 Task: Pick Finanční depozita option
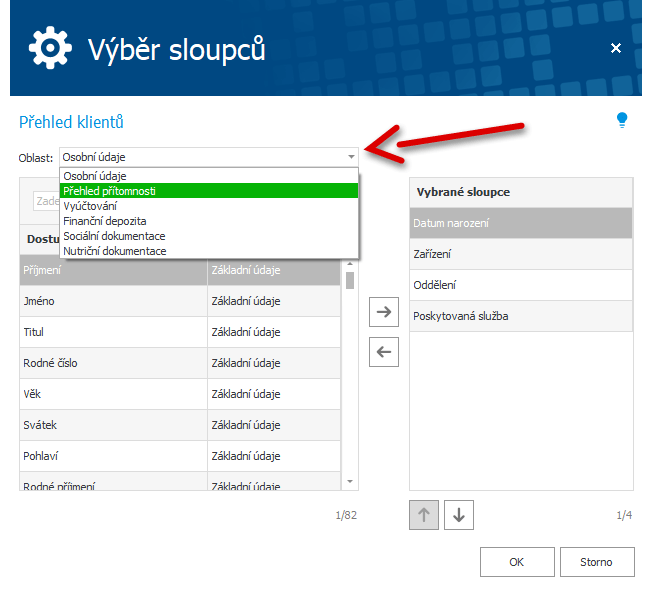[x=209, y=221]
